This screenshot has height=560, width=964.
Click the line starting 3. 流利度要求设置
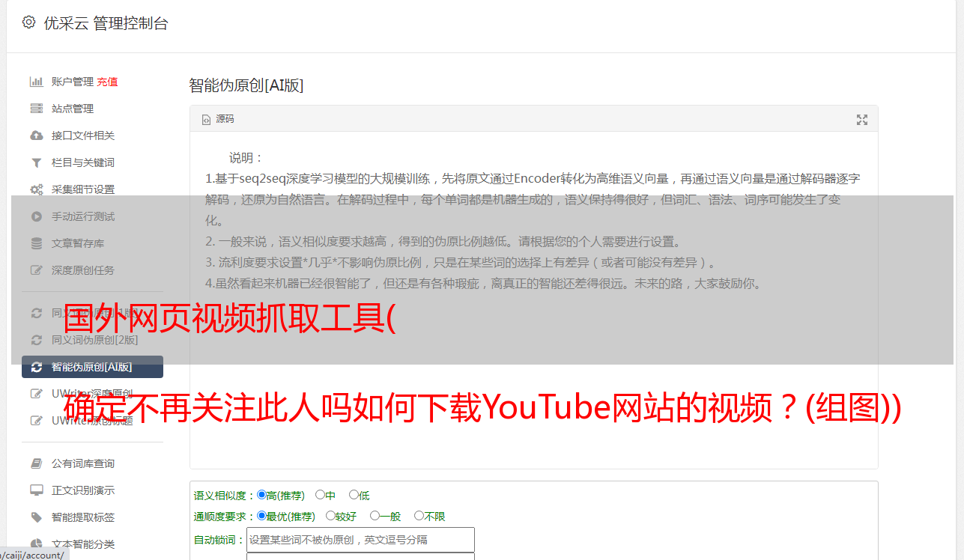461,263
